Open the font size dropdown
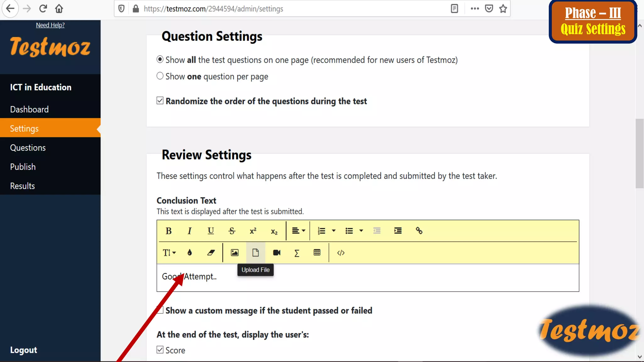Viewport: 644px width, 362px height. point(169,253)
